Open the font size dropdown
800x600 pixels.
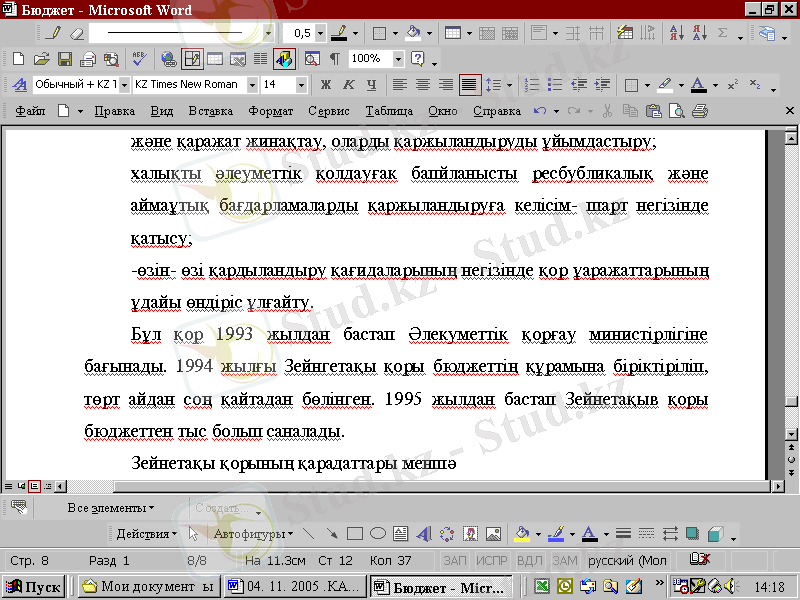click(301, 85)
